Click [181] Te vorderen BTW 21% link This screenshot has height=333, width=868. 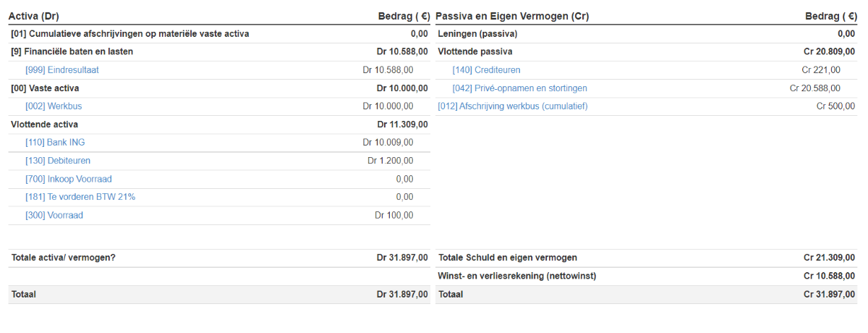point(80,197)
